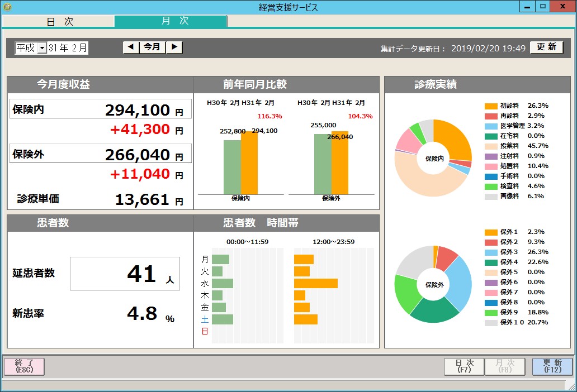Click the 保外1 orange legend swatch
577x392 pixels.
pyautogui.click(x=491, y=232)
